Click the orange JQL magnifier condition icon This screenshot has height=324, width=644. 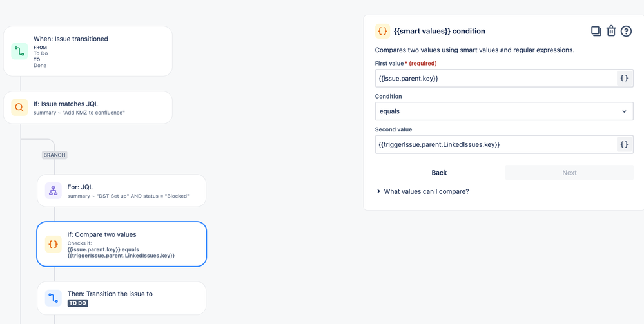pyautogui.click(x=19, y=108)
